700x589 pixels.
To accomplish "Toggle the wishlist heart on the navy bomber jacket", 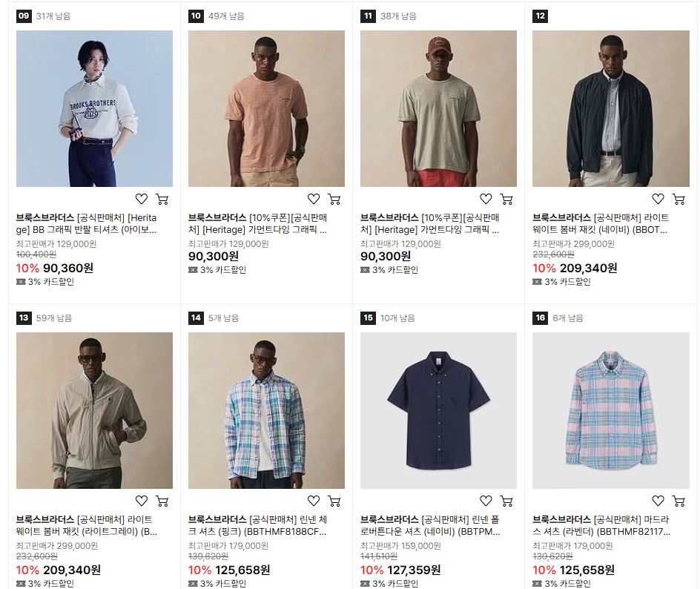I will click(658, 199).
